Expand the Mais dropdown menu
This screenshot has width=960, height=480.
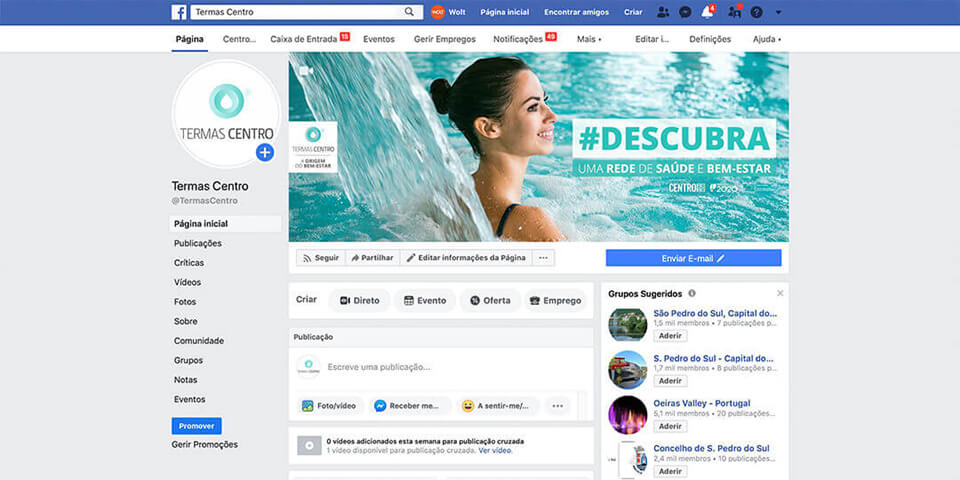coord(589,39)
